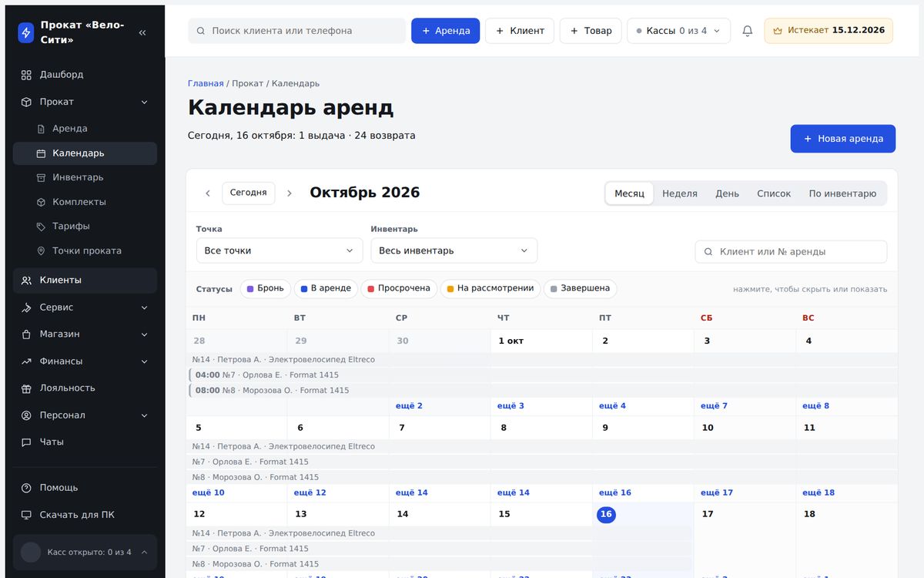Click the Новая аренда button

coord(842,139)
